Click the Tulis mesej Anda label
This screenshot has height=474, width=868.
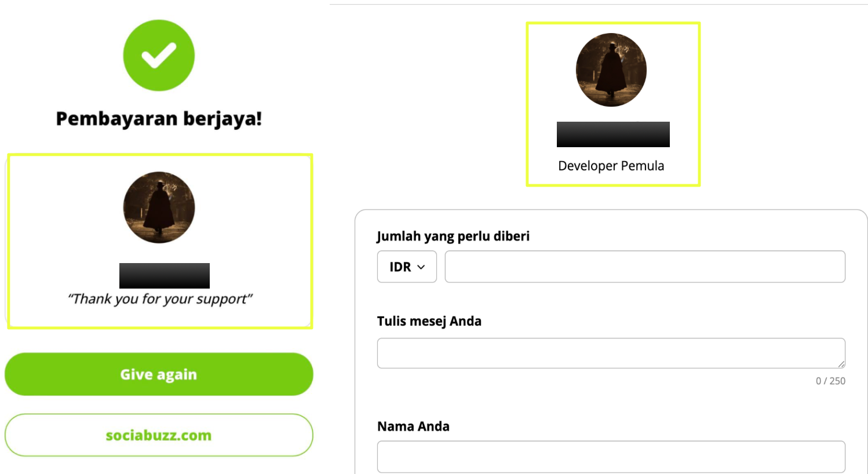pyautogui.click(x=429, y=321)
